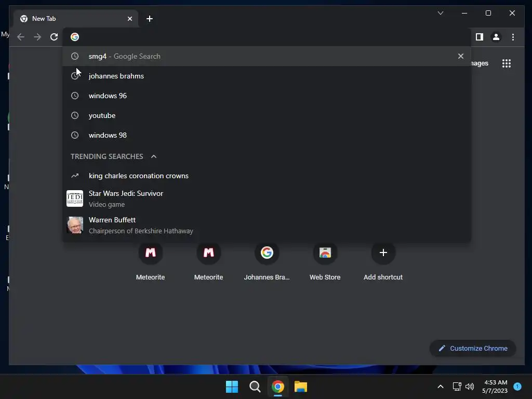Viewport: 532px width, 399px height.
Task: Select the johannes brahms suggestion
Action: point(267,76)
